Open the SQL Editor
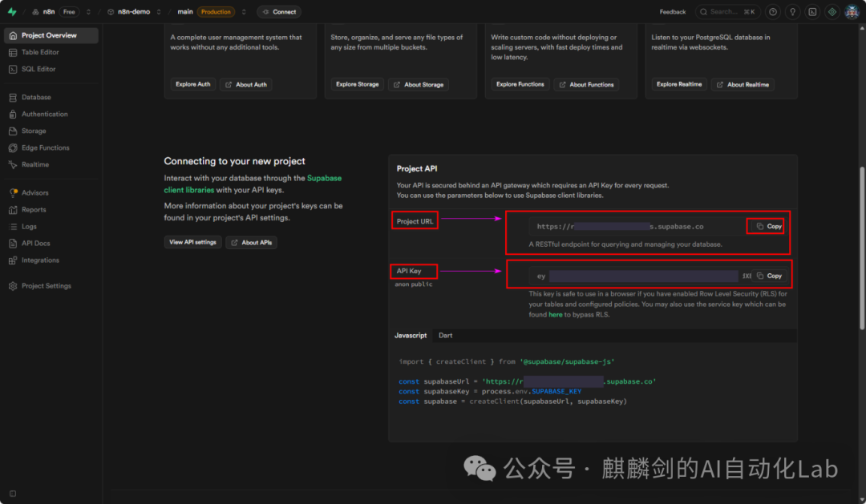This screenshot has height=504, width=866. coord(38,69)
